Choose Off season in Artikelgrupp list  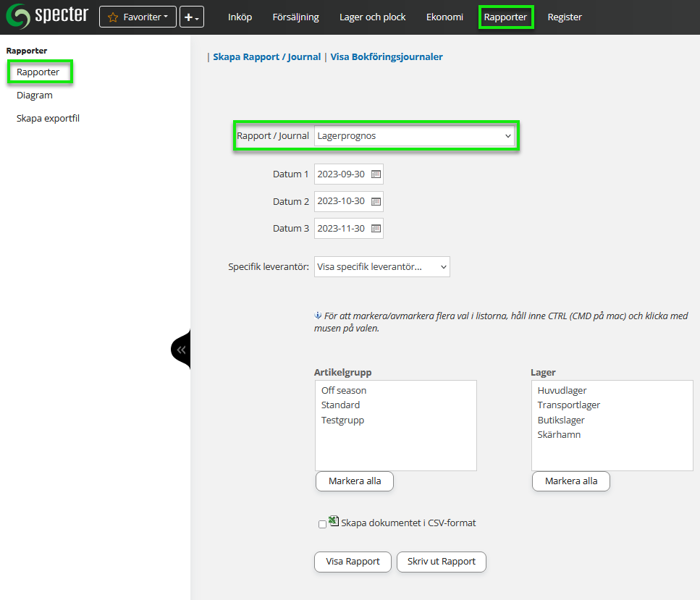344,391
